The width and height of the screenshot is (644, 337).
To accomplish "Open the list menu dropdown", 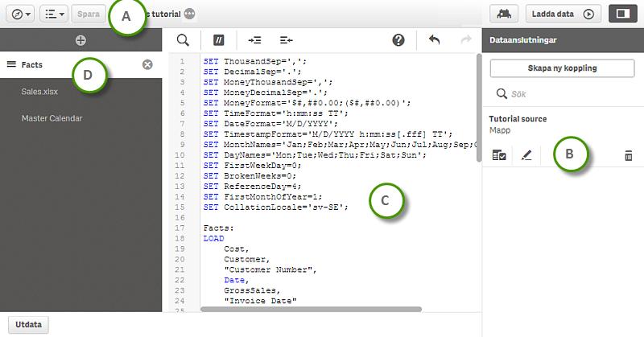I will point(54,14).
